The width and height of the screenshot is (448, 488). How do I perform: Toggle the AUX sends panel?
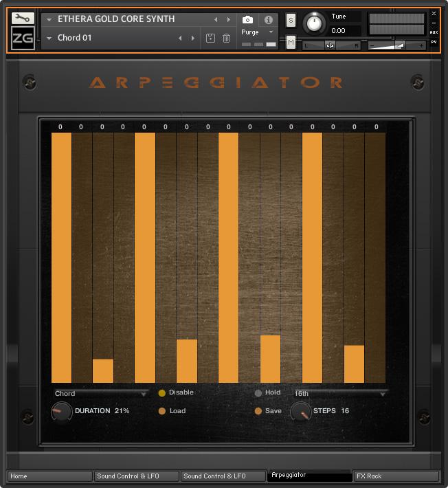[x=434, y=32]
